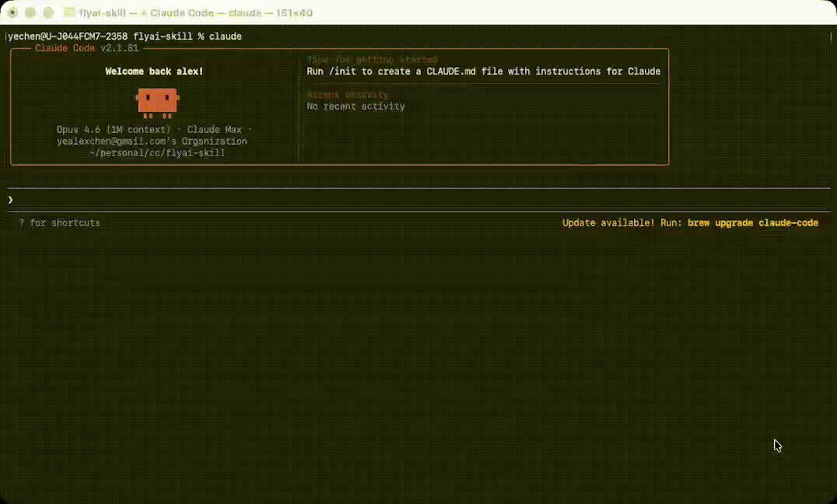Click the minimize window traffic light

click(x=30, y=13)
